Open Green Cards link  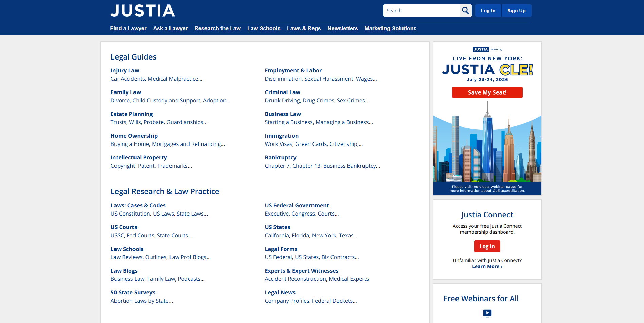311,144
